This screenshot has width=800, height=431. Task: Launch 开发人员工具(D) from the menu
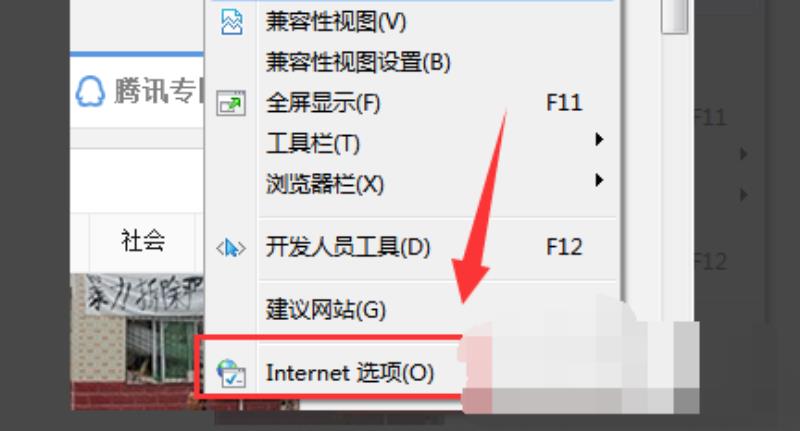tap(348, 247)
